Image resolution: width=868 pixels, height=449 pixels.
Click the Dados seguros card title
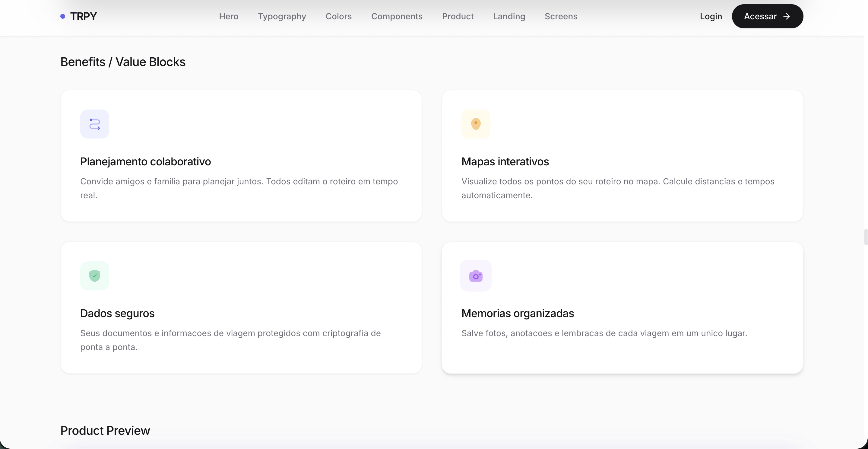[x=117, y=313]
